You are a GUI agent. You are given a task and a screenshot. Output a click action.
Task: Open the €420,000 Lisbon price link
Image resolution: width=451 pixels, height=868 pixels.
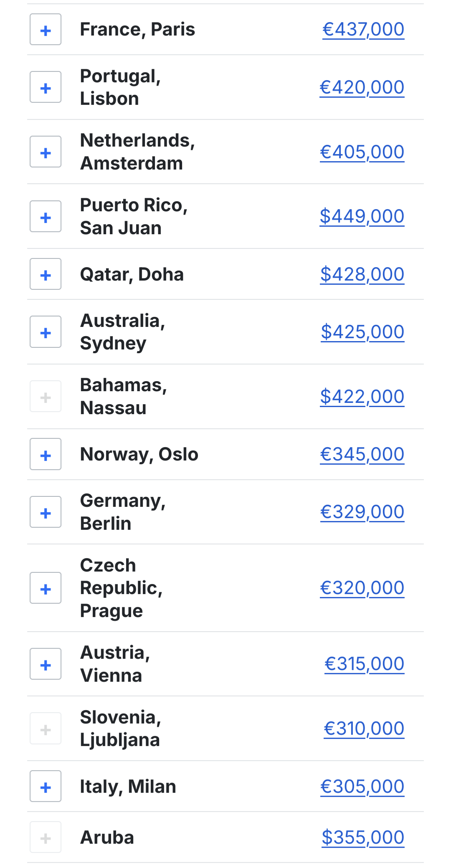pyautogui.click(x=362, y=87)
